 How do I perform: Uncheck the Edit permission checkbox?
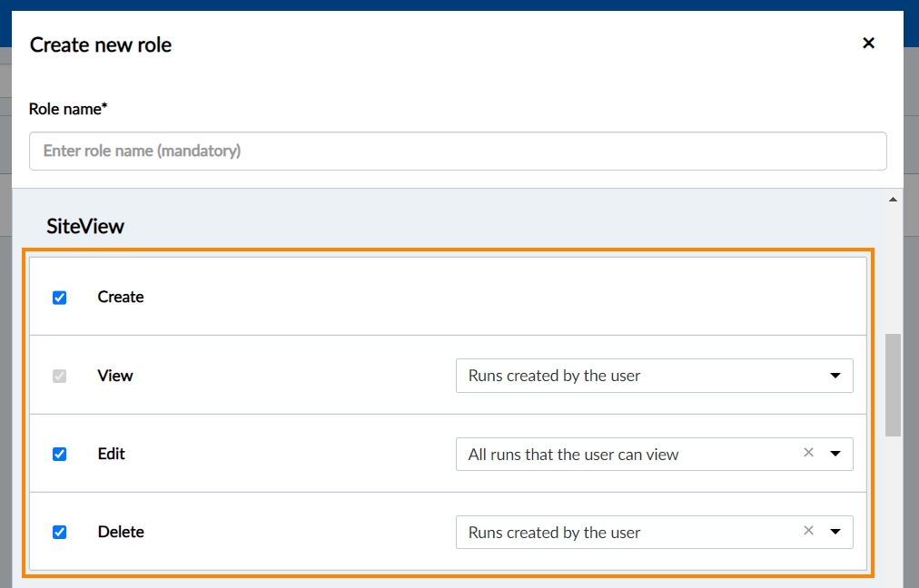pyautogui.click(x=60, y=454)
